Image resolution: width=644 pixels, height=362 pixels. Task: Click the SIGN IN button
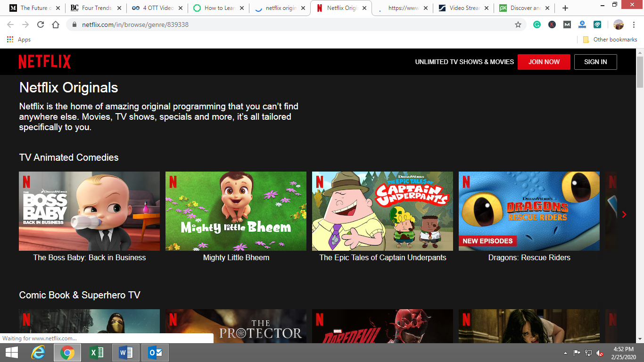[595, 62]
